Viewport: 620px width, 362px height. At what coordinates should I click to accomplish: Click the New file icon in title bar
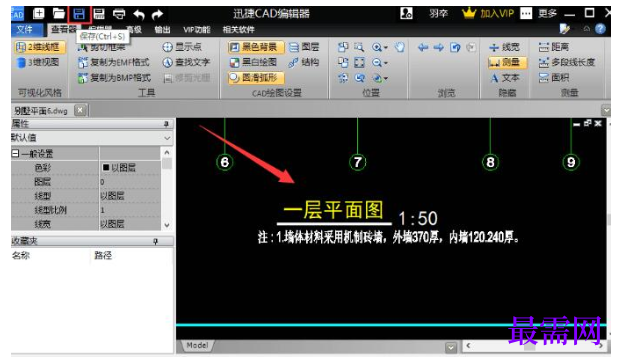pos(38,14)
